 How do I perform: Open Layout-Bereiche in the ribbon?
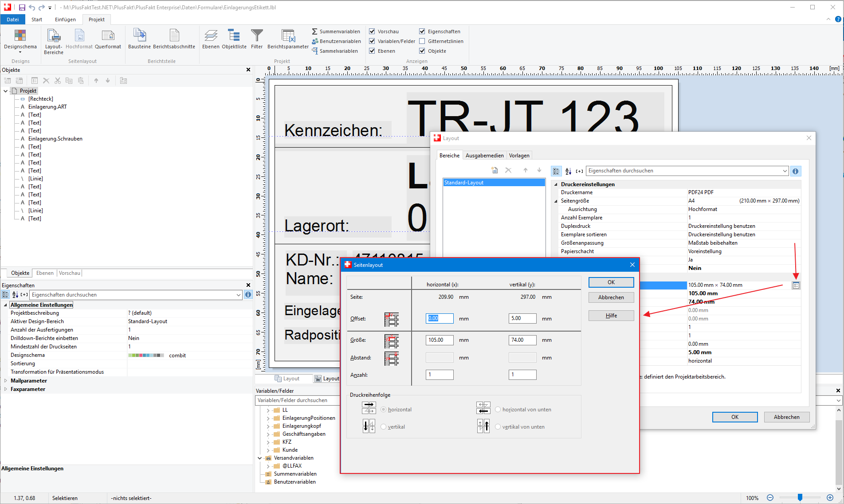tap(54, 42)
